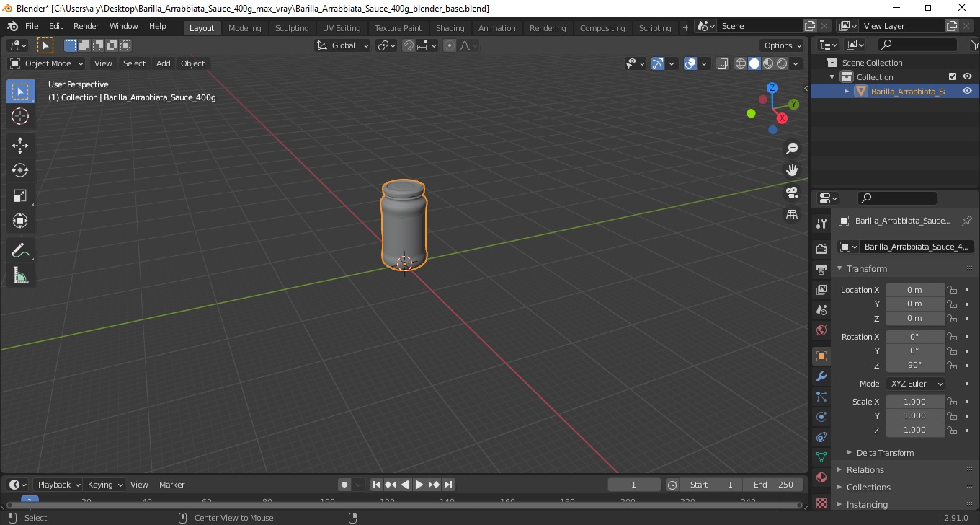The width and height of the screenshot is (980, 525).
Task: Open Particle properties tab
Action: click(x=821, y=397)
